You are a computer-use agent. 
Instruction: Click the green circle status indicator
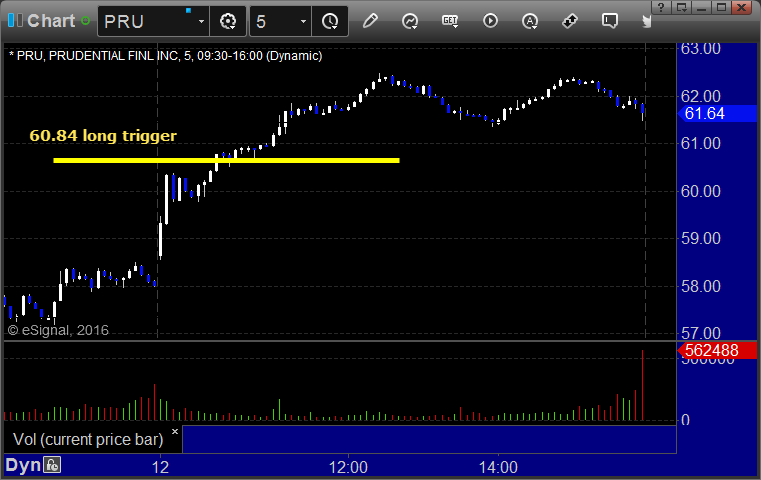[85, 21]
